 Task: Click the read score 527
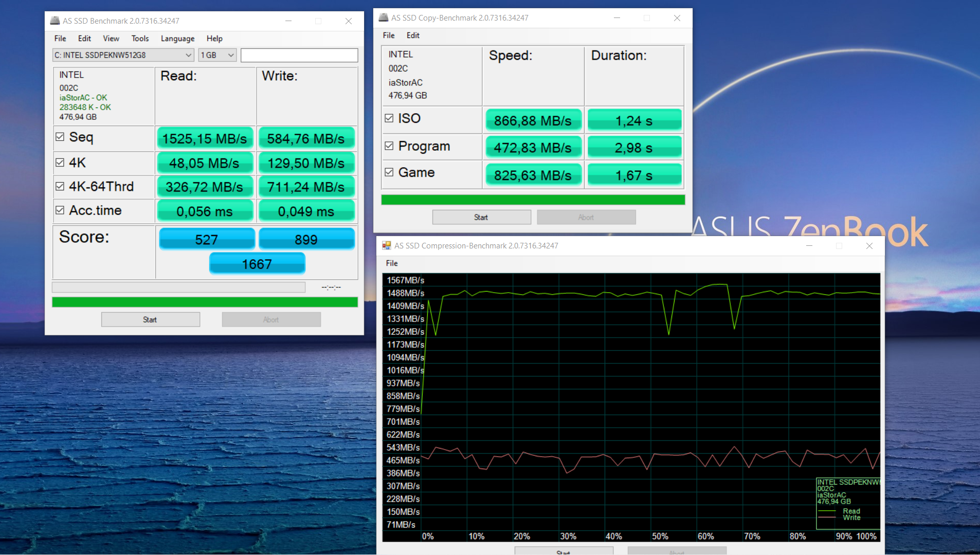(x=207, y=239)
